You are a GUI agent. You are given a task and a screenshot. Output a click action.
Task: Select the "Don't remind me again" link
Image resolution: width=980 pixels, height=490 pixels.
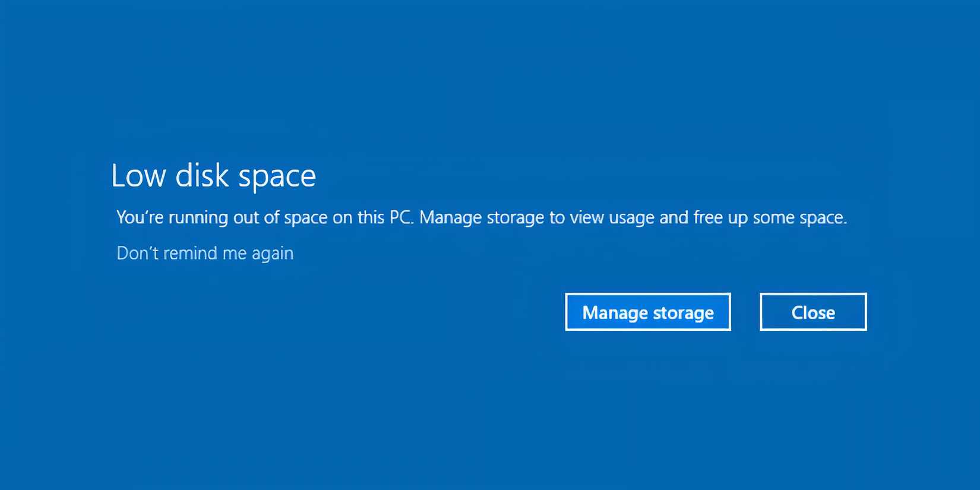pos(205,253)
